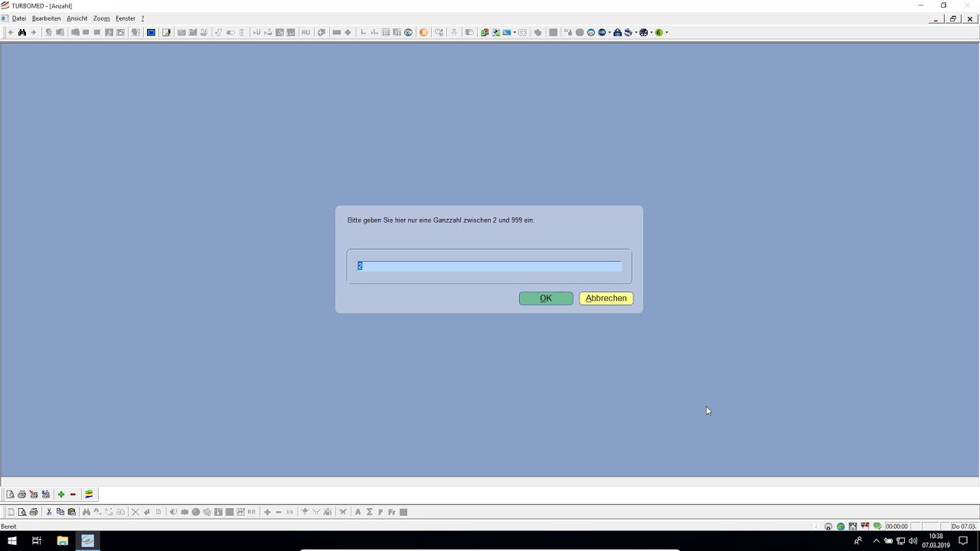Open the notification center in system tray
This screenshot has height=551, width=980.
[963, 541]
